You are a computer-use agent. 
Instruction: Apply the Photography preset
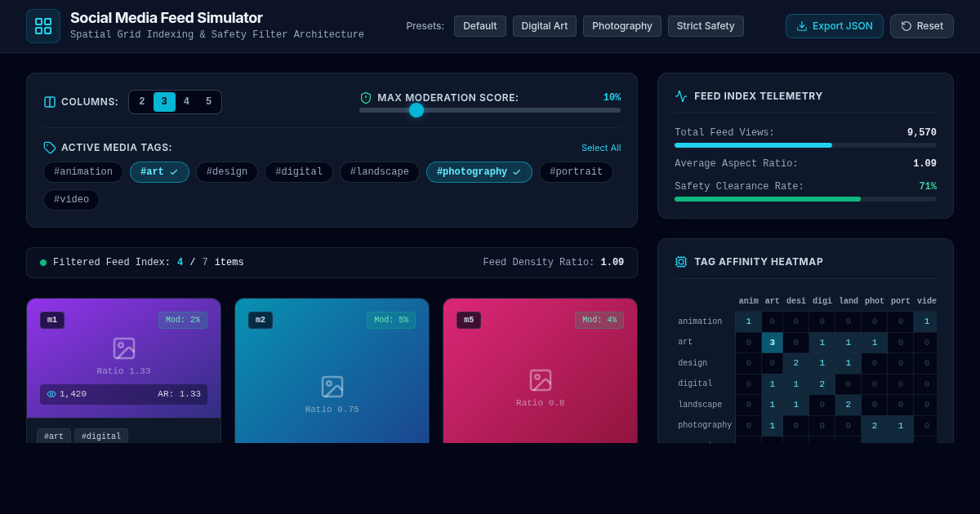(x=622, y=26)
